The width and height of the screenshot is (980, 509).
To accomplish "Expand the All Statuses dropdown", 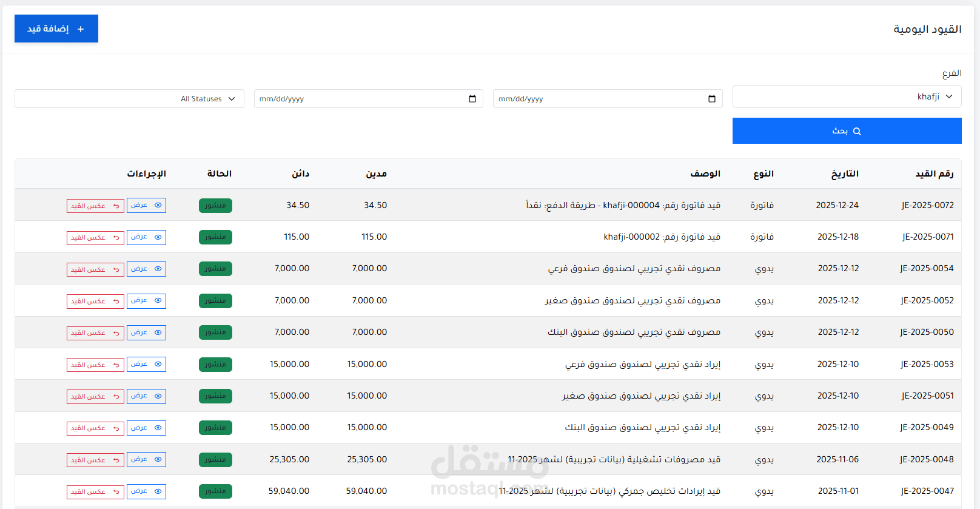I will (x=129, y=99).
